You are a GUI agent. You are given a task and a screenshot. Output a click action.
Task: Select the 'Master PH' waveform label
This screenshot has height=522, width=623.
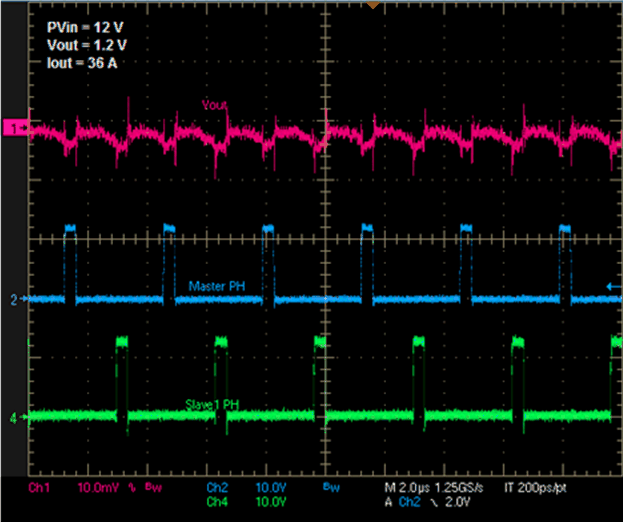tap(217, 286)
